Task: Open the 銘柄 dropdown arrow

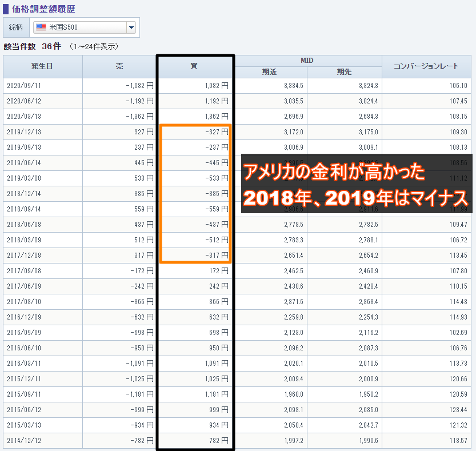Action: coord(131,27)
